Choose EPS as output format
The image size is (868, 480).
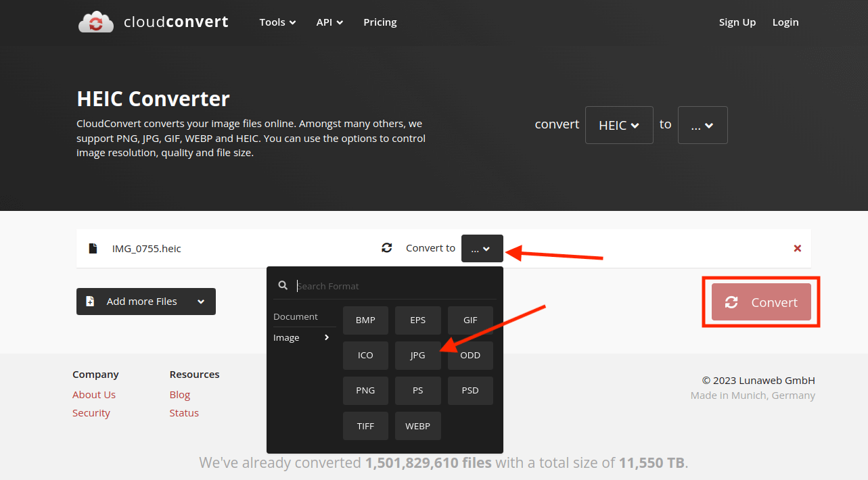[418, 320]
